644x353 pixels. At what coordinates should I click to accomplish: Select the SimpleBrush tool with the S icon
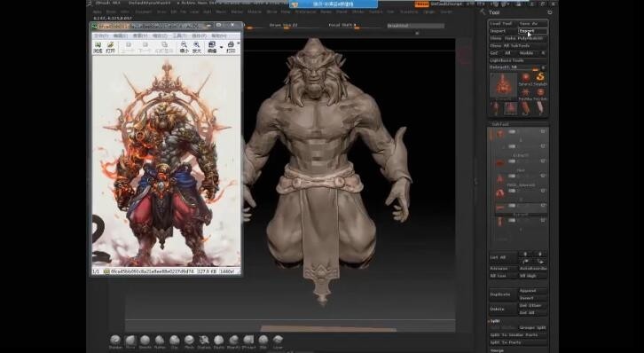pos(540,79)
